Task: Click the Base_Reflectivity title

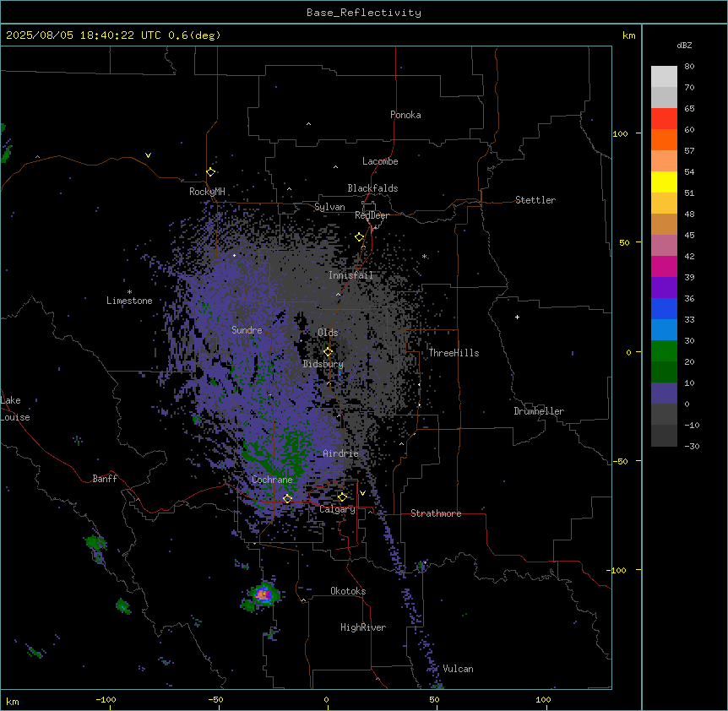Action: pyautogui.click(x=364, y=13)
